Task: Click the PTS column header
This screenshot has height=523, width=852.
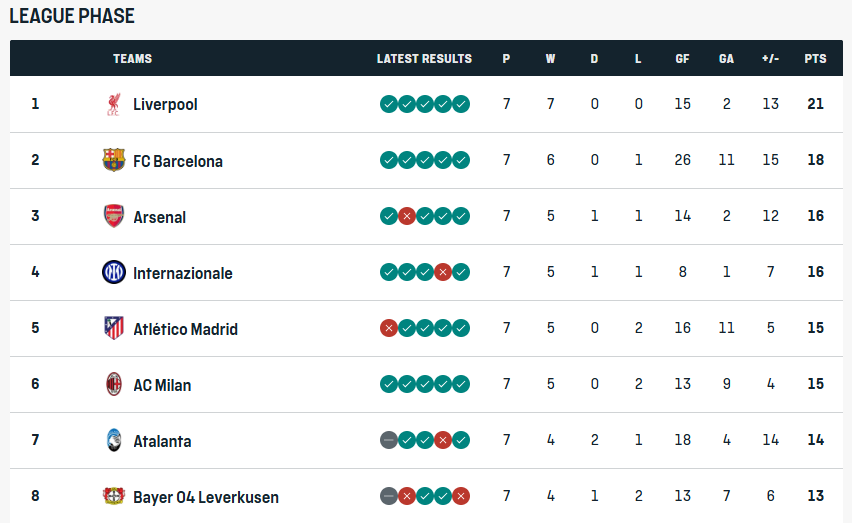Action: [x=815, y=59]
